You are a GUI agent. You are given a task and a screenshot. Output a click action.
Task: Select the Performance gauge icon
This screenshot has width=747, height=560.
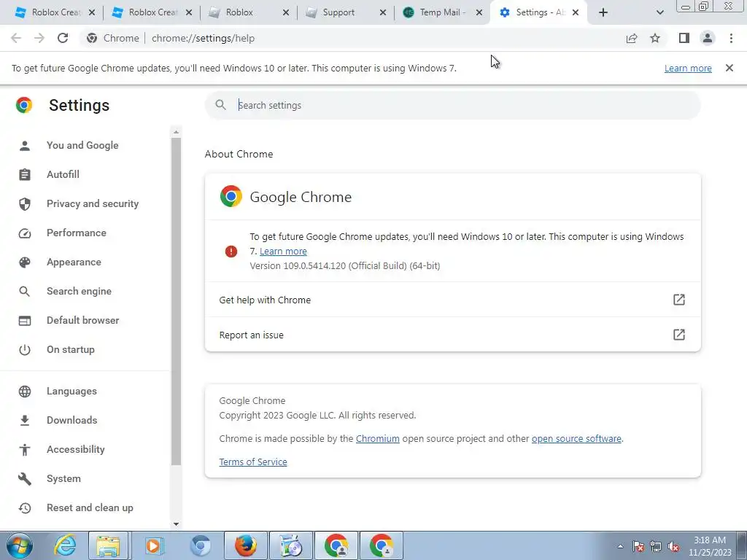click(x=25, y=233)
